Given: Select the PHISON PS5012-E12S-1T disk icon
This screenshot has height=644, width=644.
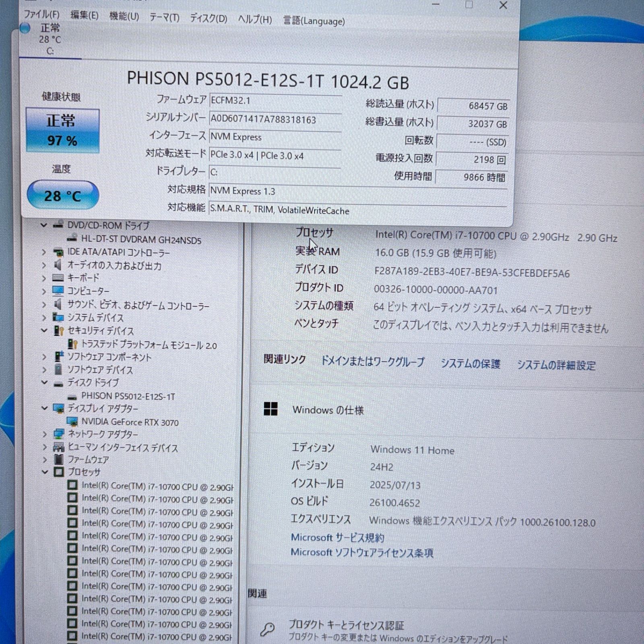Looking at the screenshot, I should [72, 396].
